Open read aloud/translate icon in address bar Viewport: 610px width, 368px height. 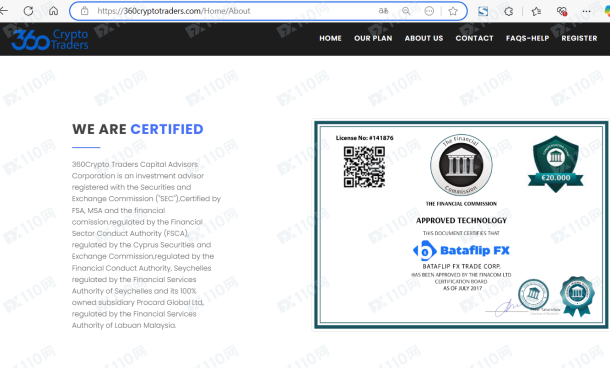coord(383,11)
